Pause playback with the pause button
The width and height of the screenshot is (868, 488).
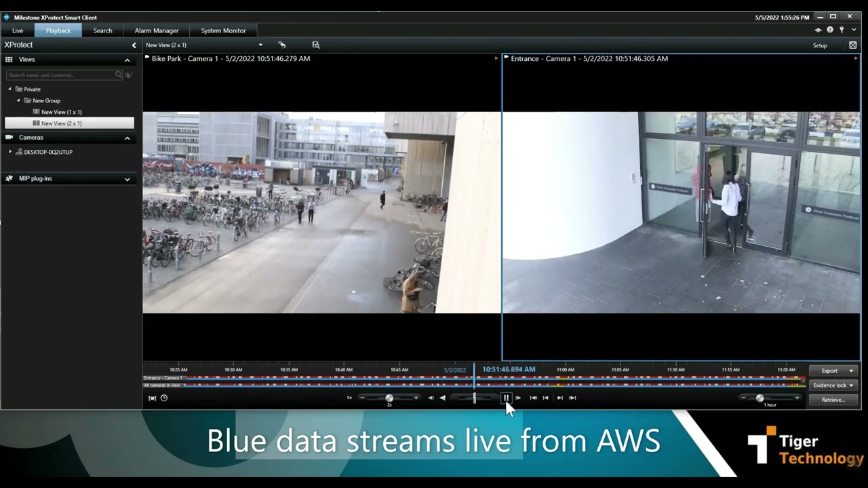(506, 398)
